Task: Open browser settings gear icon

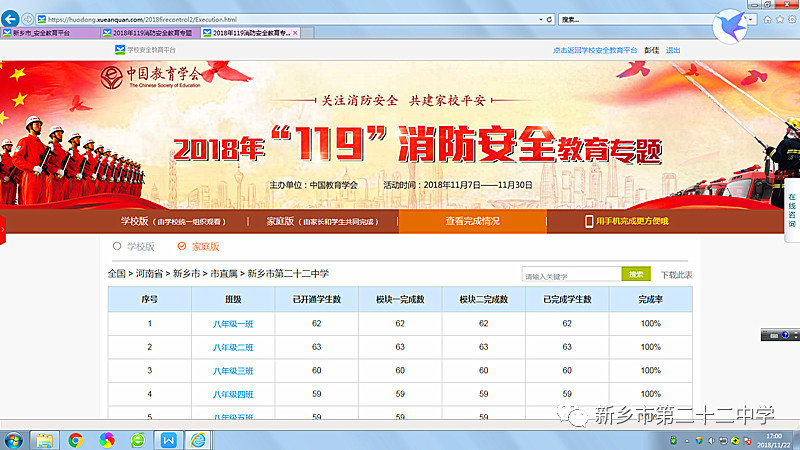Action: (x=792, y=19)
